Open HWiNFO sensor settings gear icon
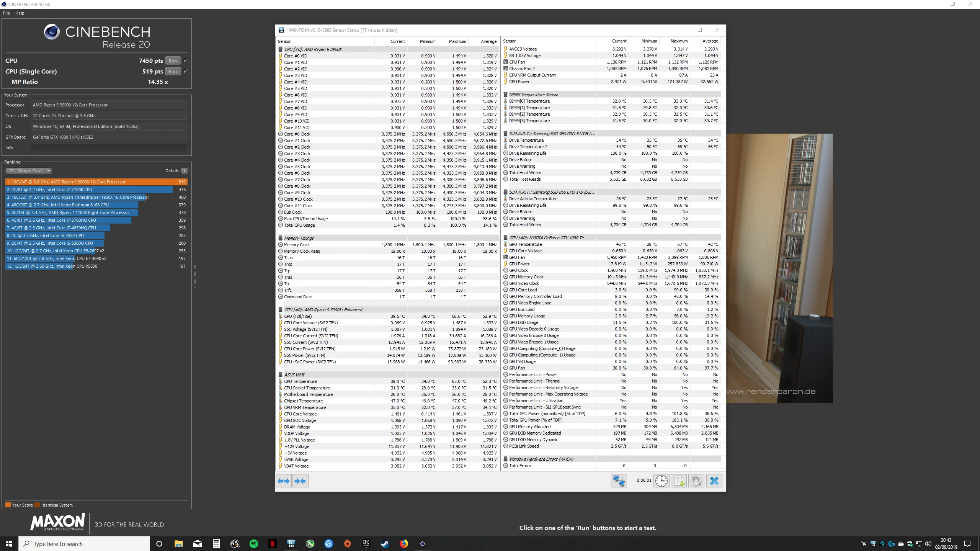Screen dimensions: 980x551 [696, 481]
